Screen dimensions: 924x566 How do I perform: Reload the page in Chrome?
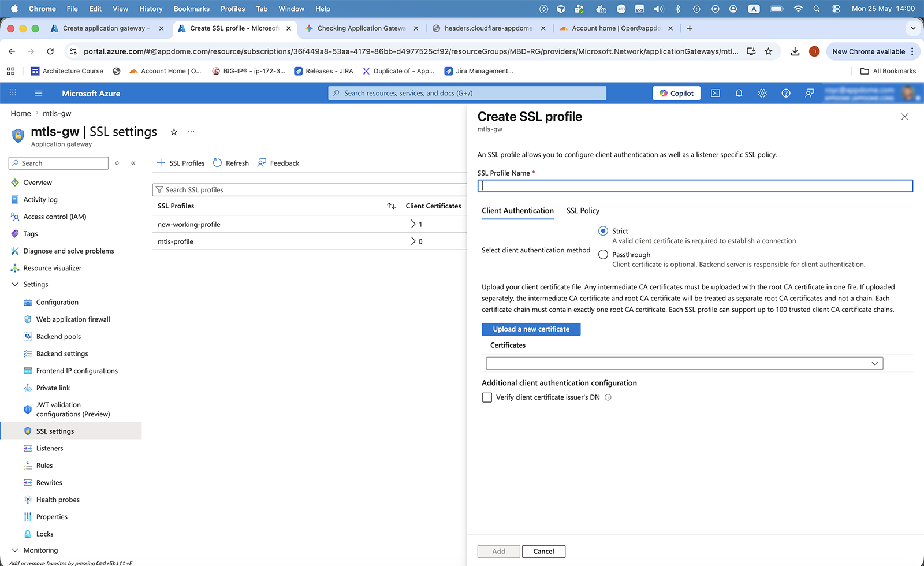pos(50,51)
